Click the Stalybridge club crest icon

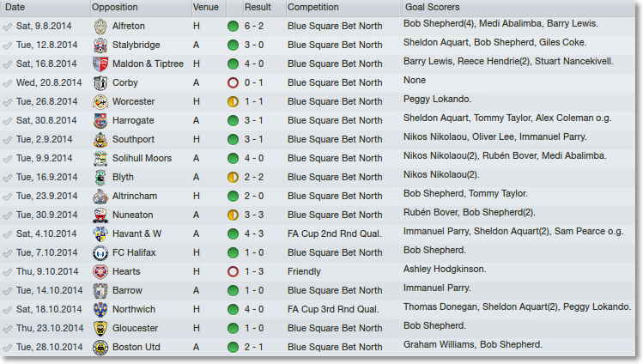coord(100,45)
